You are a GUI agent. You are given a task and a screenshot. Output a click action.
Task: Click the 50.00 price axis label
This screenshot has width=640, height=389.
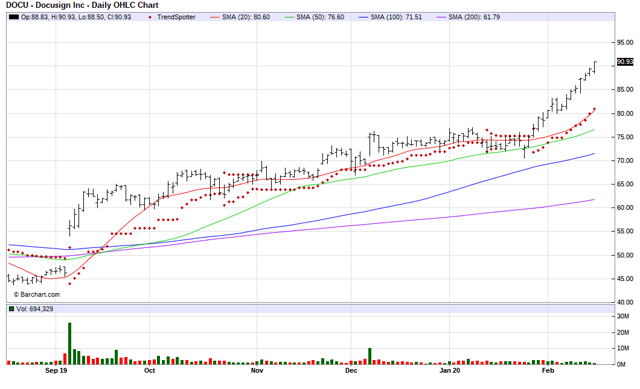625,255
